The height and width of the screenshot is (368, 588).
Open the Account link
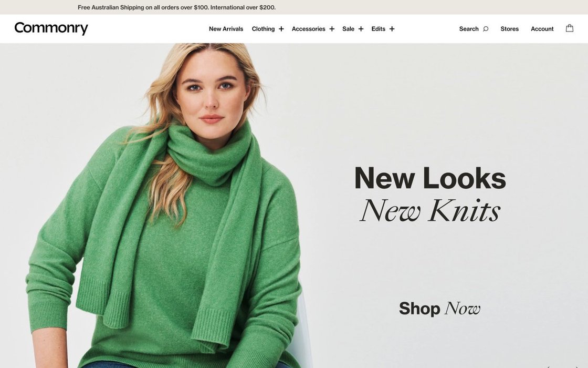pyautogui.click(x=542, y=29)
